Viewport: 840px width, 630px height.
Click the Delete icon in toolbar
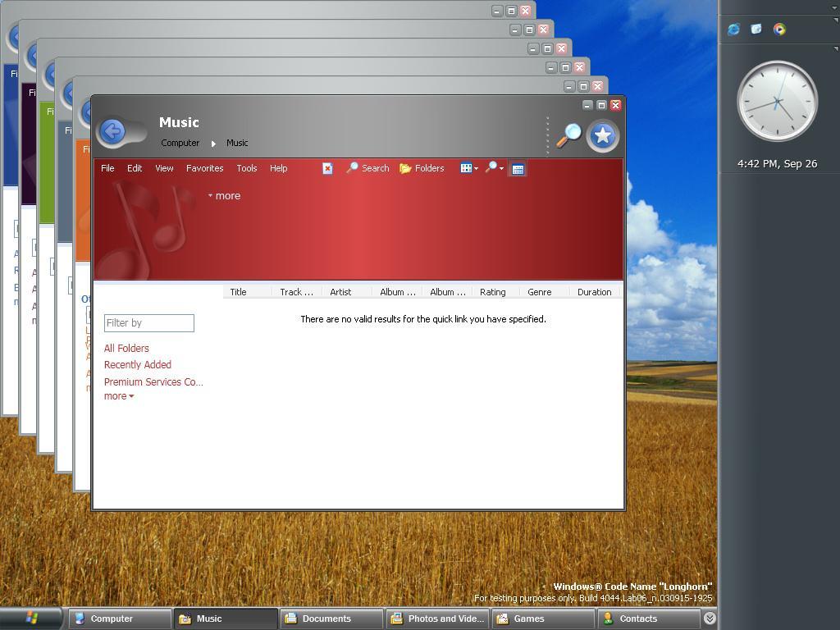tap(327, 169)
